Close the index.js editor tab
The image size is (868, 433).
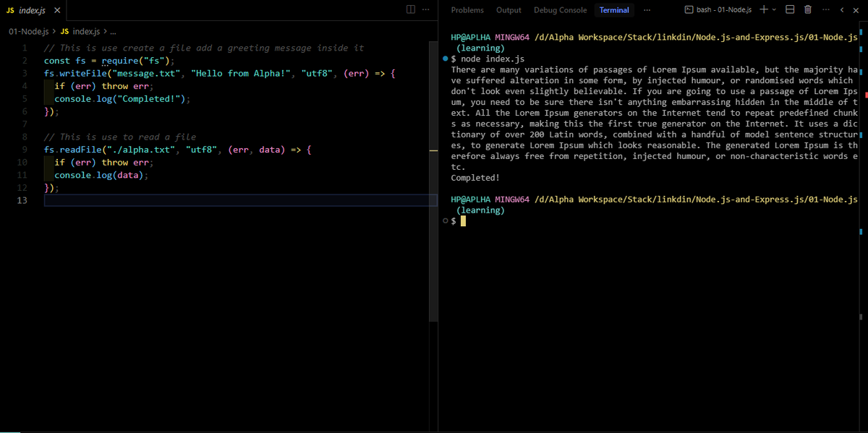click(56, 10)
